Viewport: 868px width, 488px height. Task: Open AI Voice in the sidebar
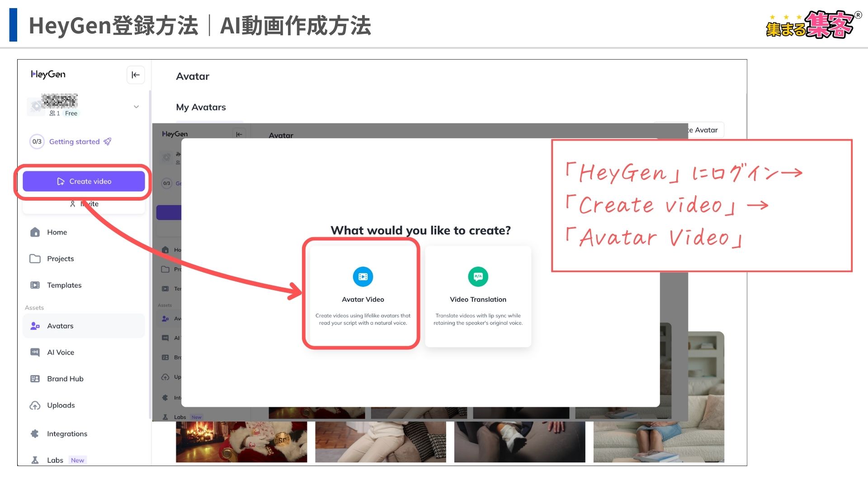[84, 352]
